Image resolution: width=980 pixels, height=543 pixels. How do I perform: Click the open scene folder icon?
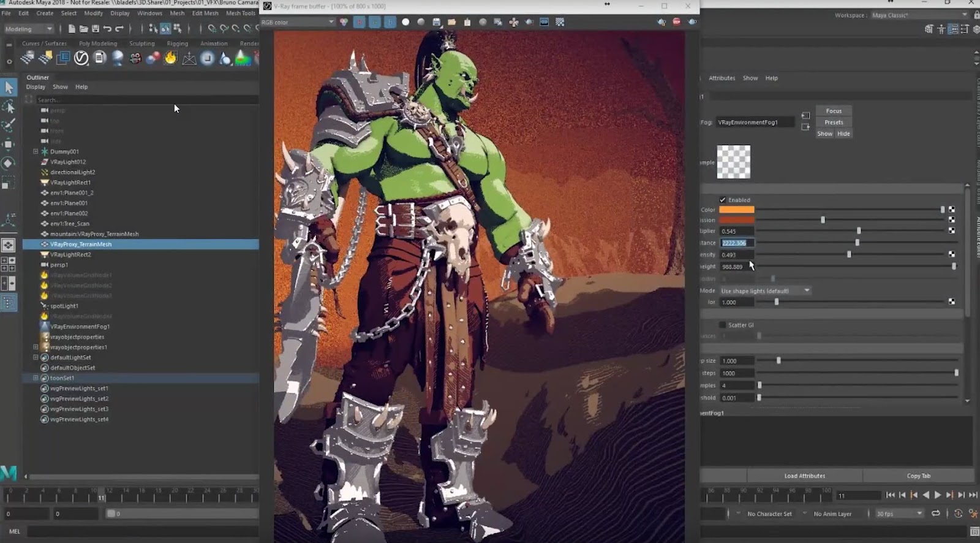[84, 29]
